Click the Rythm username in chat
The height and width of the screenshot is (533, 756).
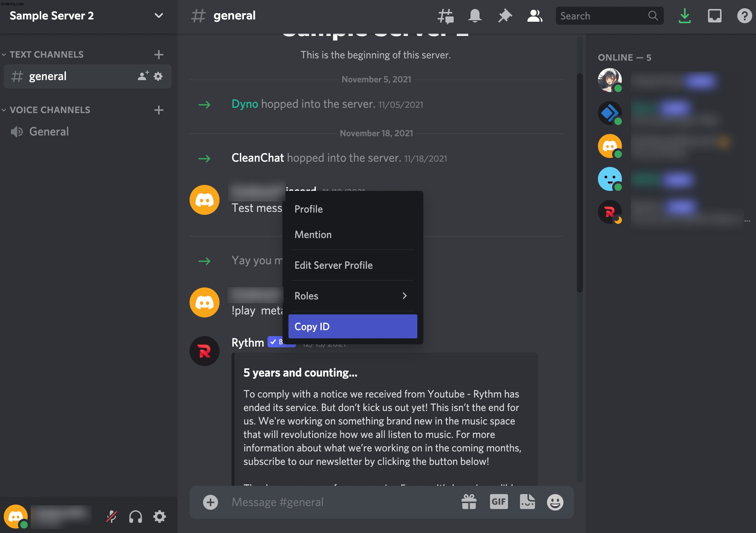[x=248, y=342]
